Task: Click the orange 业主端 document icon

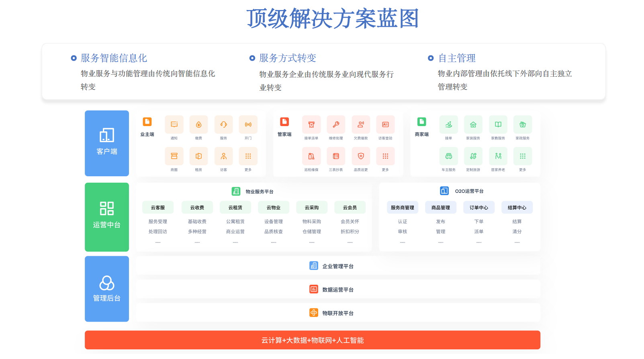Action: point(147,122)
